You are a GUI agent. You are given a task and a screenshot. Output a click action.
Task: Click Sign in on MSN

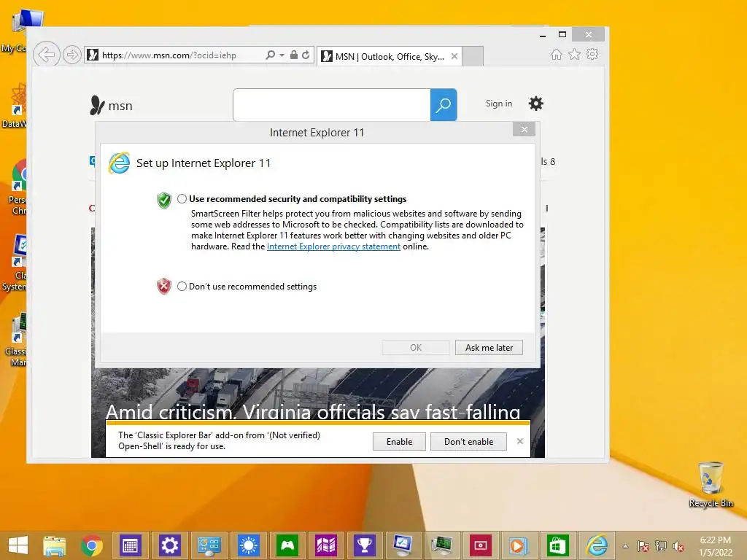pyautogui.click(x=499, y=104)
